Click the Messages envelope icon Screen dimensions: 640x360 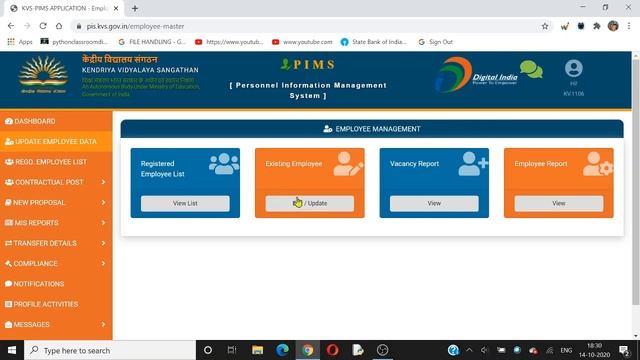coord(8,324)
